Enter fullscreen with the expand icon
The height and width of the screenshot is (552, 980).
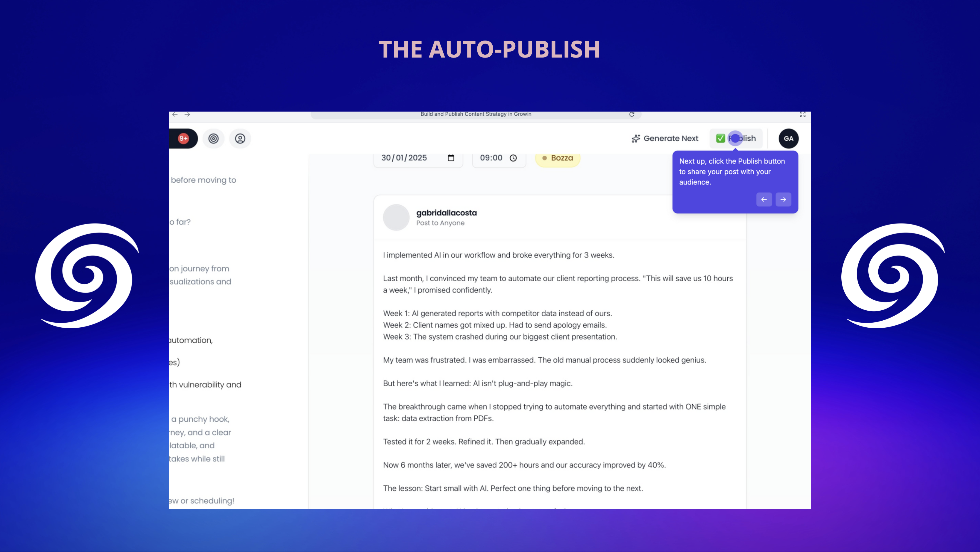(x=803, y=115)
